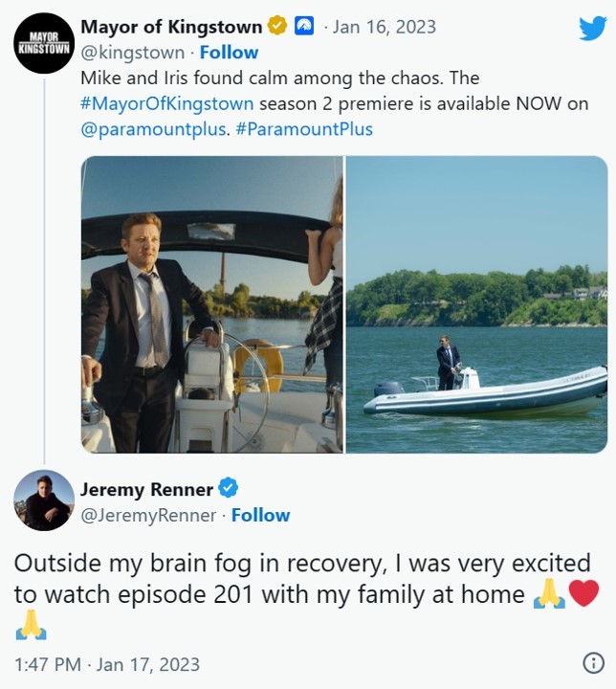Click Jeremy Renner's blue verified checkmark
Viewport: 616px width, 689px height.
tap(229, 489)
